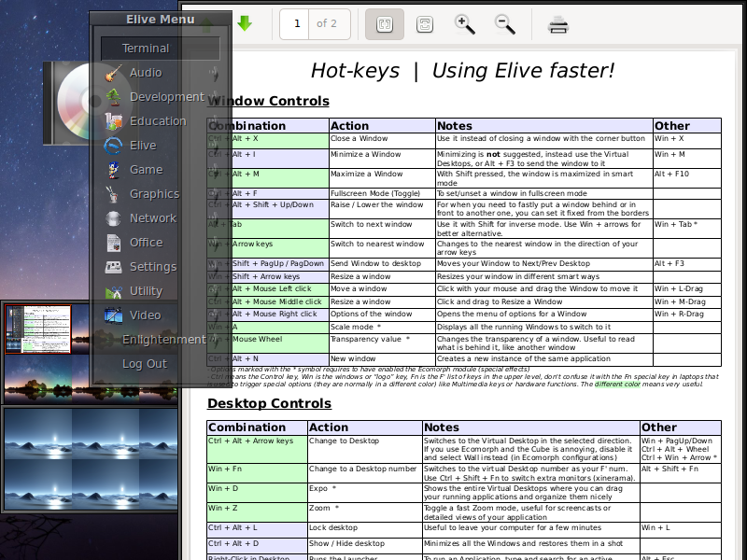The width and height of the screenshot is (747, 560).
Task: Click 'New window' action cell
Action: (382, 359)
